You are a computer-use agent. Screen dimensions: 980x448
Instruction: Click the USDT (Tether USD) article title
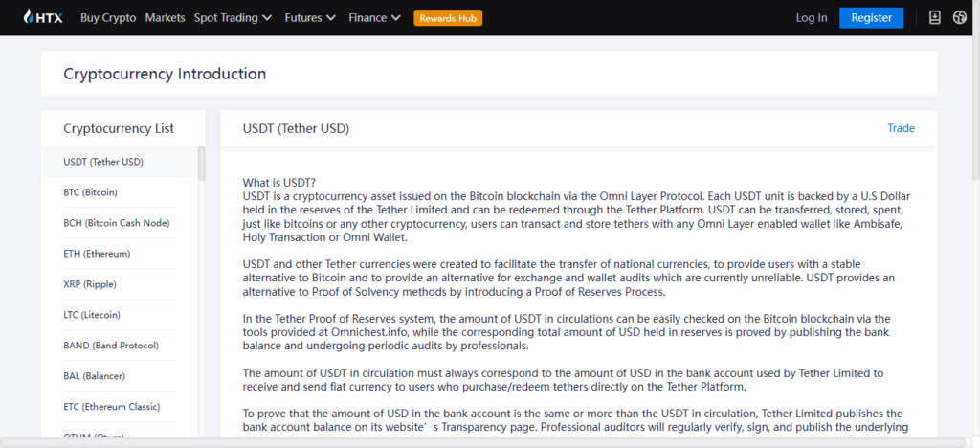(x=296, y=128)
